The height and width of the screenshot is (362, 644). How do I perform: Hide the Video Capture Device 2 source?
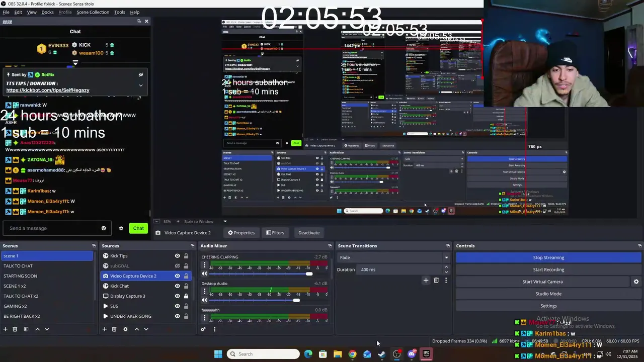[x=177, y=276]
